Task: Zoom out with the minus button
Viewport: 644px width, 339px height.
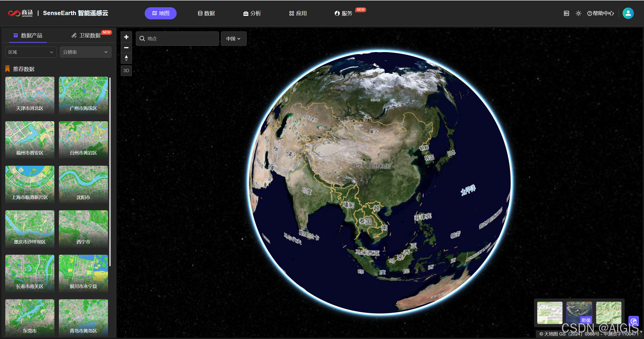Action: (126, 48)
